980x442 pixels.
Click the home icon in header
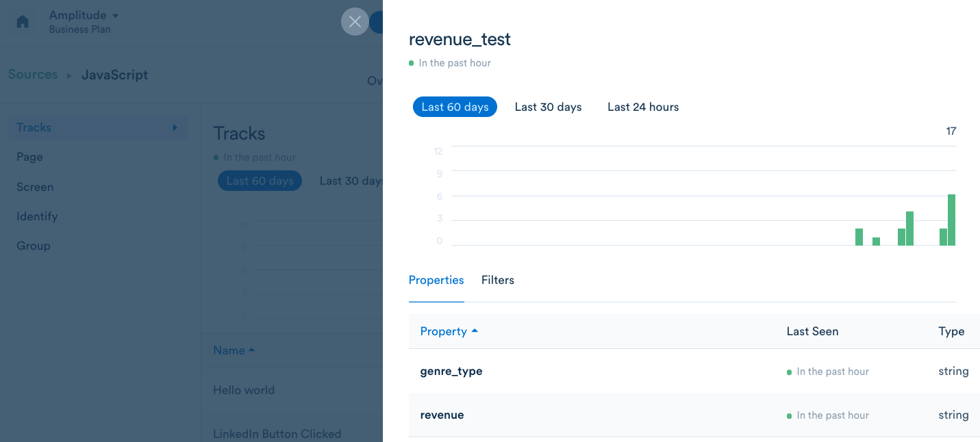23,22
